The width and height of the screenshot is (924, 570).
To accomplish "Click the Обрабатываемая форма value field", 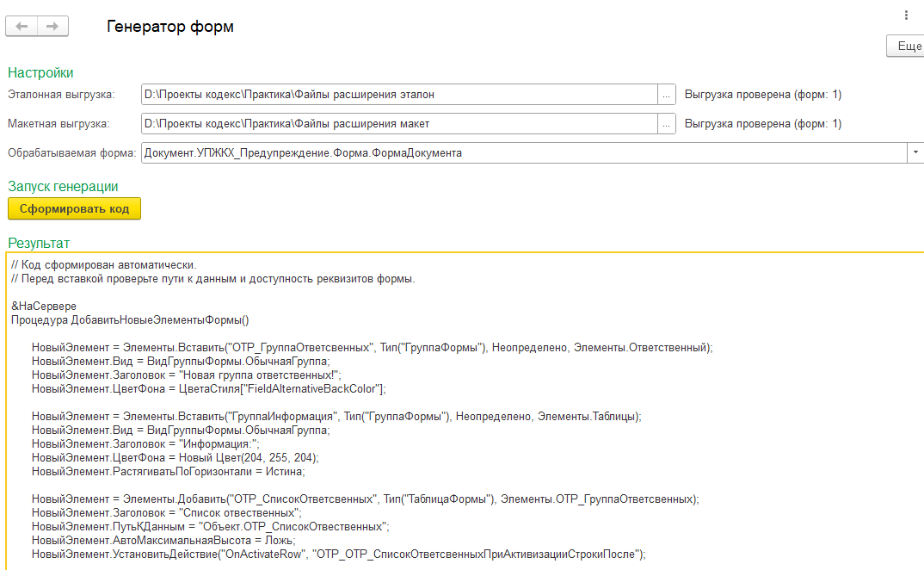I will click(524, 152).
